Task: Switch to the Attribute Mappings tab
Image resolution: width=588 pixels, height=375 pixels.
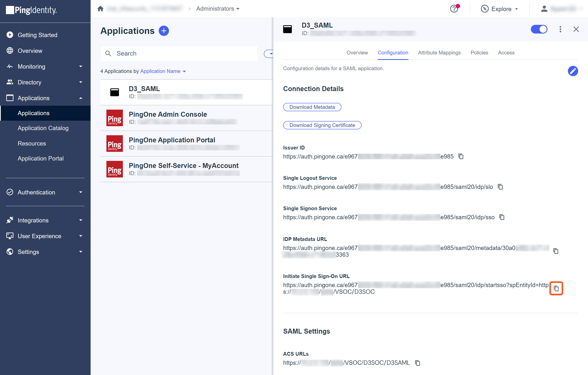Action: pos(439,53)
